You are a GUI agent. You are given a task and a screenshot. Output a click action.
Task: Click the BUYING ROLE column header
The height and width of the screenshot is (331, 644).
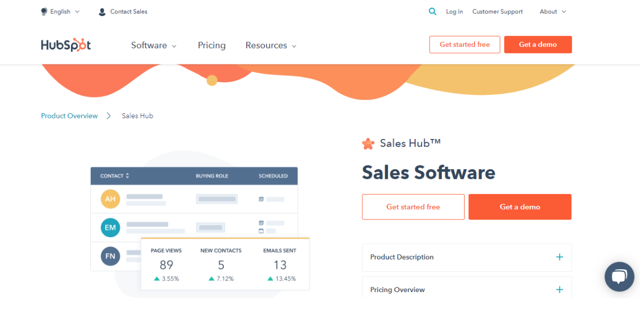tap(212, 176)
